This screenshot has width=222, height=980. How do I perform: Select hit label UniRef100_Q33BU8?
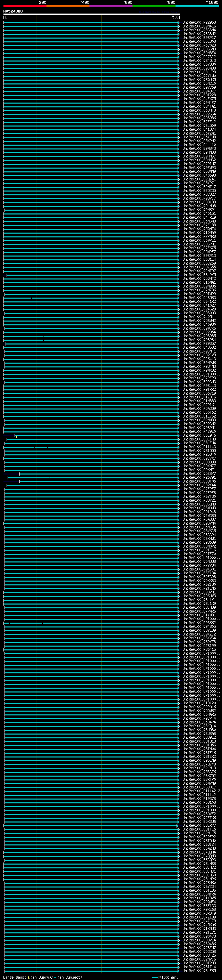click(x=199, y=462)
